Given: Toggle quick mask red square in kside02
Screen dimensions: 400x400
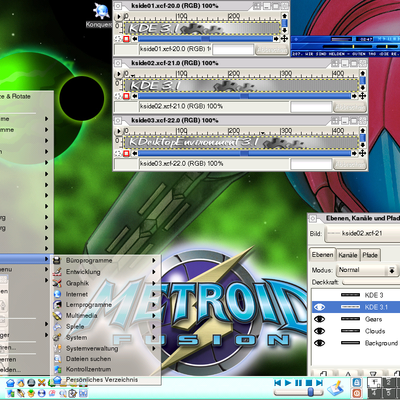Looking at the screenshot, I should [126, 96].
